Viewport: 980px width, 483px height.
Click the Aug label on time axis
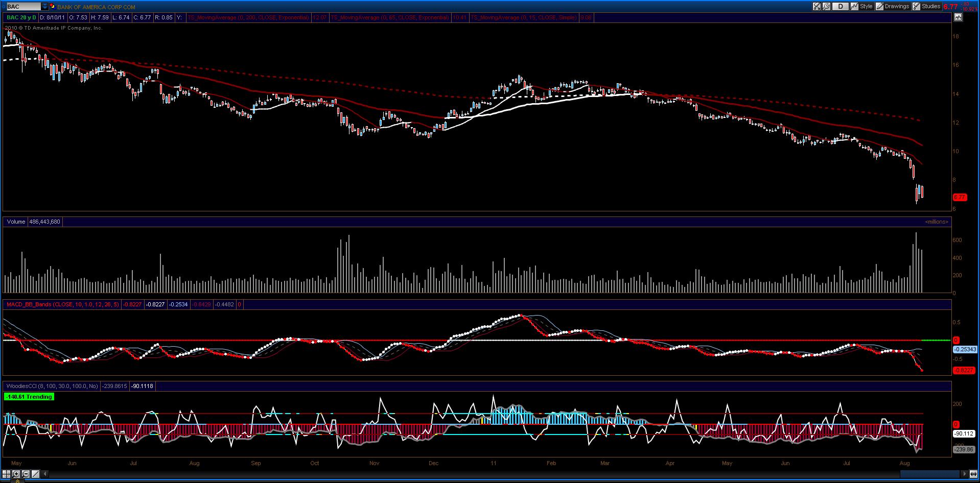[x=905, y=463]
